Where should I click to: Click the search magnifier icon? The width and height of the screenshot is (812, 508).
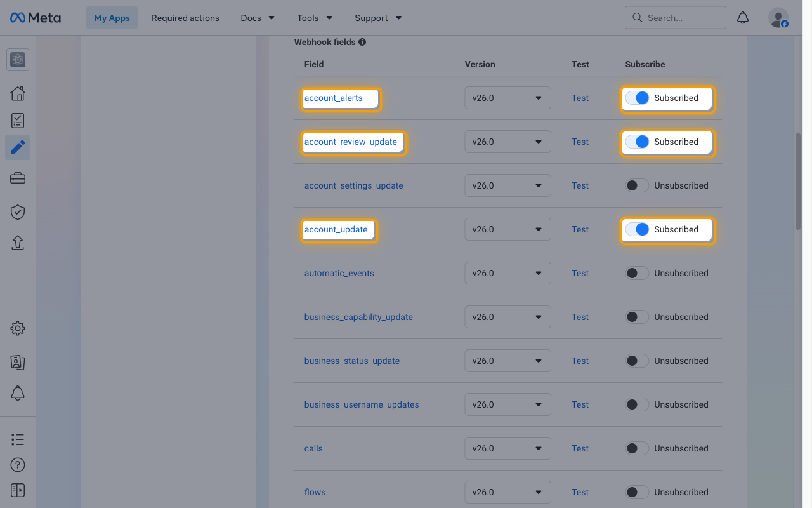click(638, 18)
